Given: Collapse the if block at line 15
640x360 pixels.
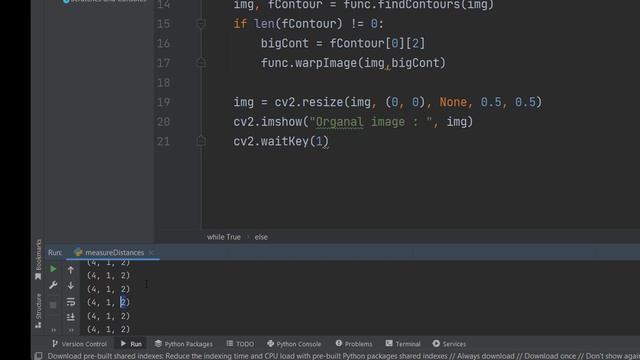Looking at the screenshot, I should [x=201, y=24].
